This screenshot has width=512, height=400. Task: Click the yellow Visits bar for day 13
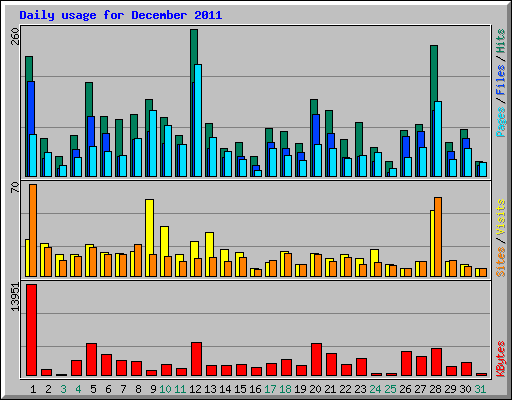point(210,245)
